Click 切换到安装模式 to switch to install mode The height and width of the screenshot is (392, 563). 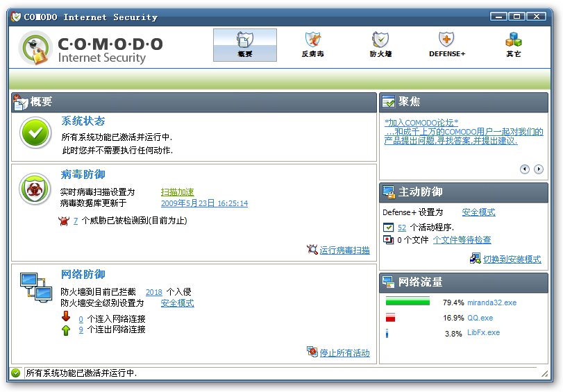(512, 259)
